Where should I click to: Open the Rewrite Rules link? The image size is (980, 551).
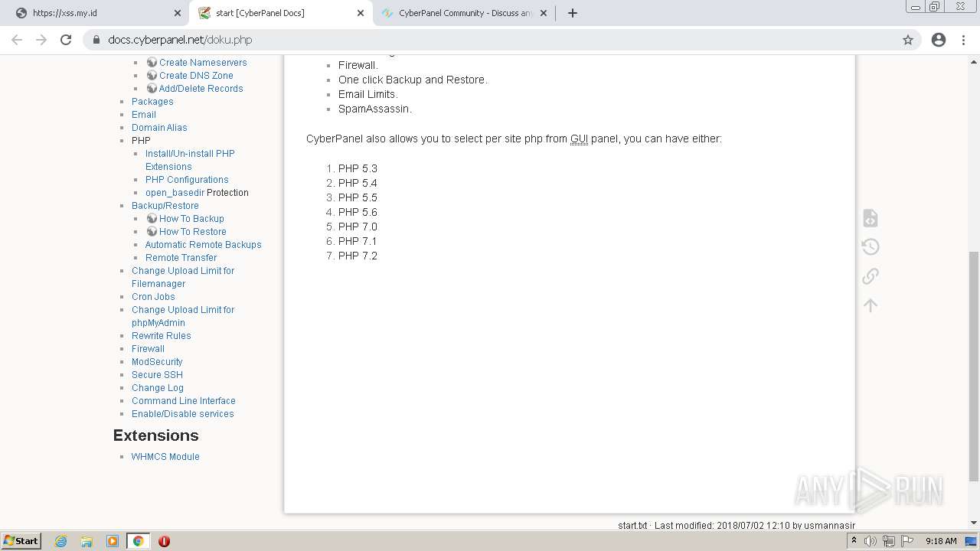coord(162,335)
